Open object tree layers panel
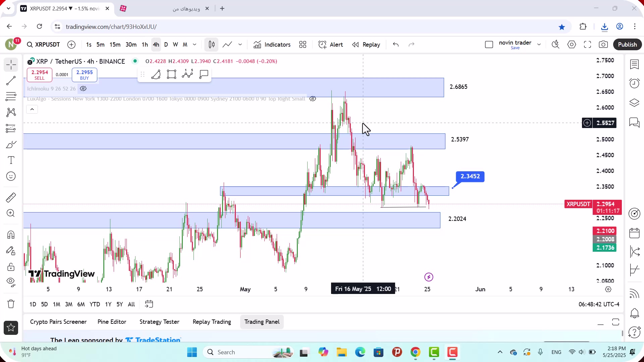The image size is (644, 362). (x=634, y=103)
